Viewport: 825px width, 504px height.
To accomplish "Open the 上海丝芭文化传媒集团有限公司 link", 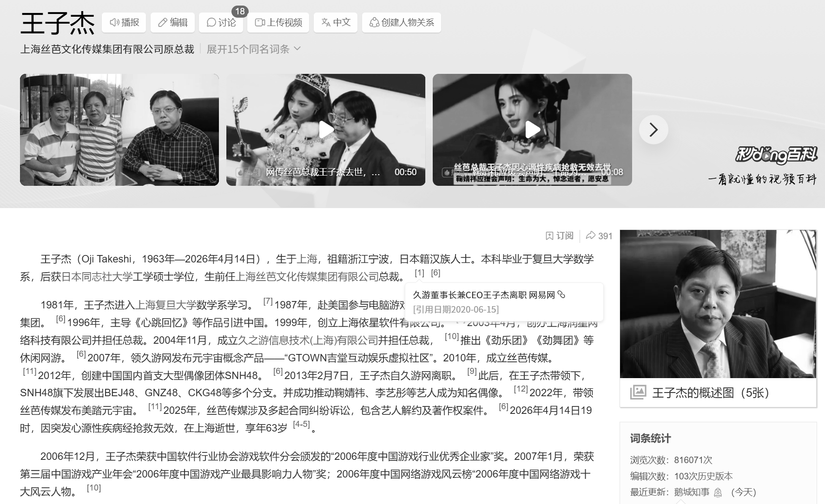I will tap(307, 277).
